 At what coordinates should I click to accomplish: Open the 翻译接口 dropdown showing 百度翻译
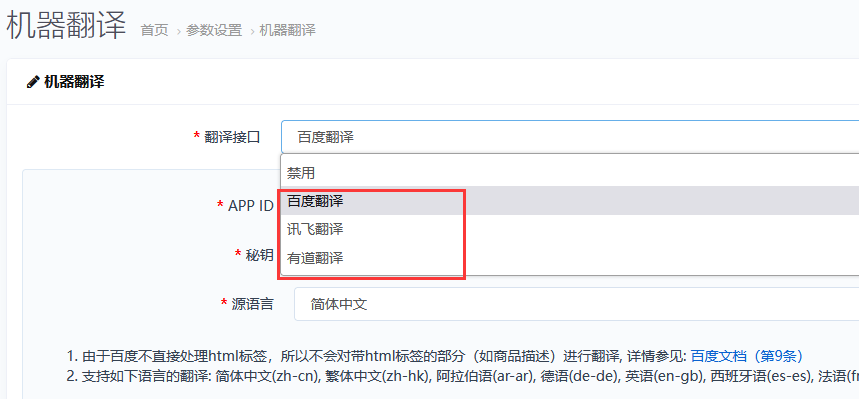click(570, 137)
